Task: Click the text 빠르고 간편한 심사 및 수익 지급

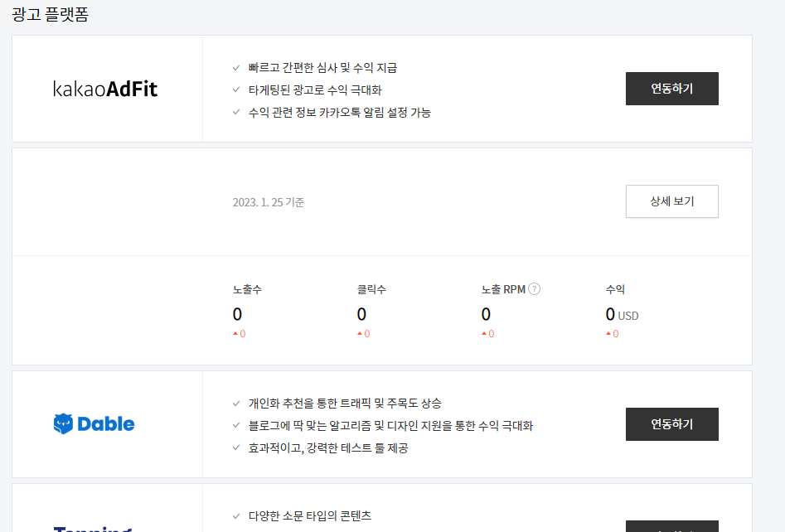Action: pos(323,68)
